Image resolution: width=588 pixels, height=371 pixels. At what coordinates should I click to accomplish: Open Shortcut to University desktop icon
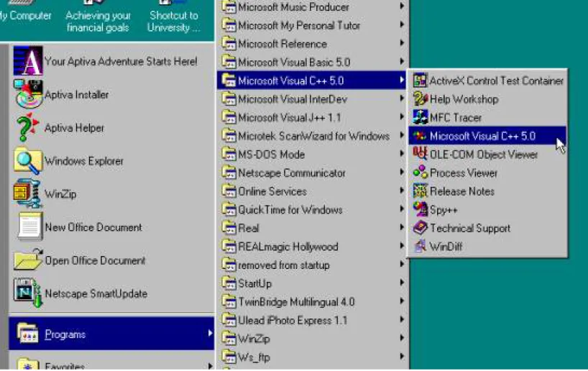click(x=173, y=17)
